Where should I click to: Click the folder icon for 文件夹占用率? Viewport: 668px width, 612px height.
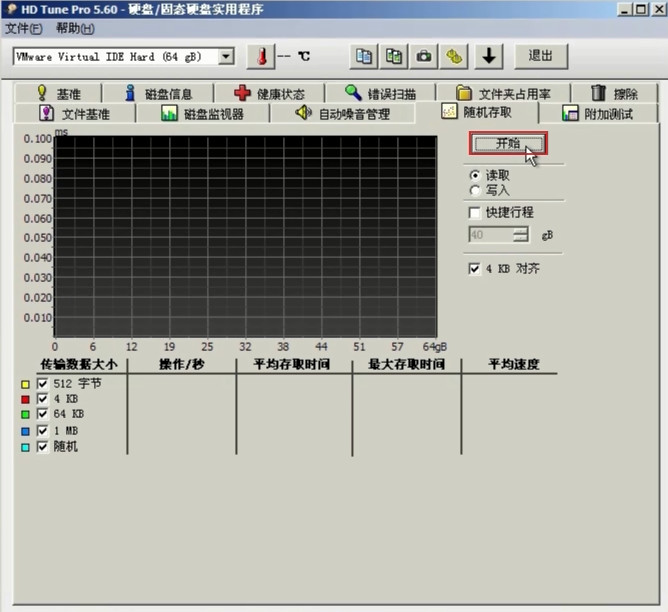coord(464,92)
